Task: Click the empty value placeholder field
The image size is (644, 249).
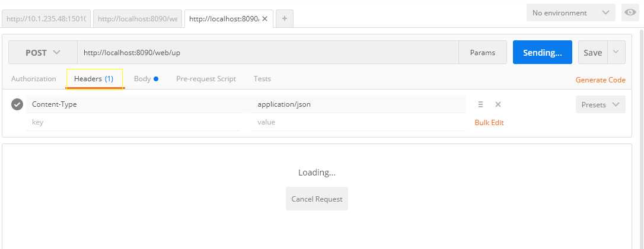Action: click(x=359, y=122)
